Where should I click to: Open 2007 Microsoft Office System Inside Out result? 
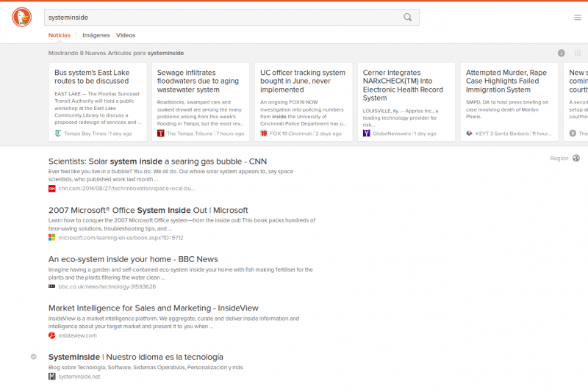point(148,211)
